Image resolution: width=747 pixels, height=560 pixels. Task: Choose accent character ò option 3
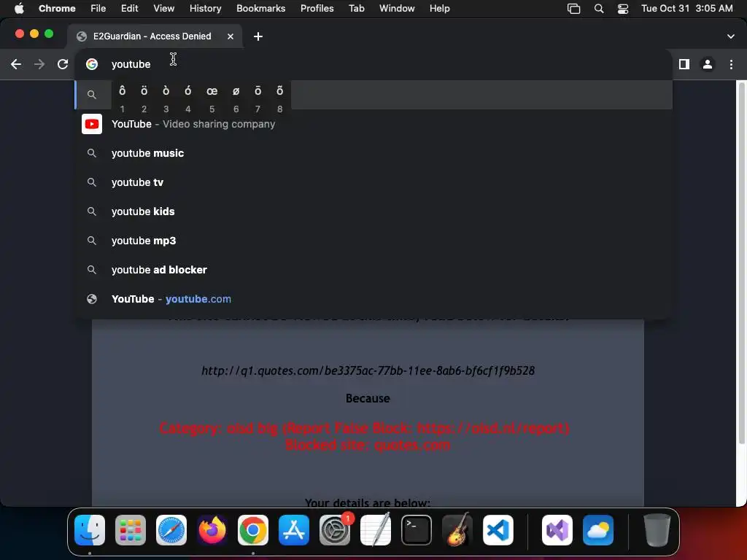pyautogui.click(x=166, y=98)
